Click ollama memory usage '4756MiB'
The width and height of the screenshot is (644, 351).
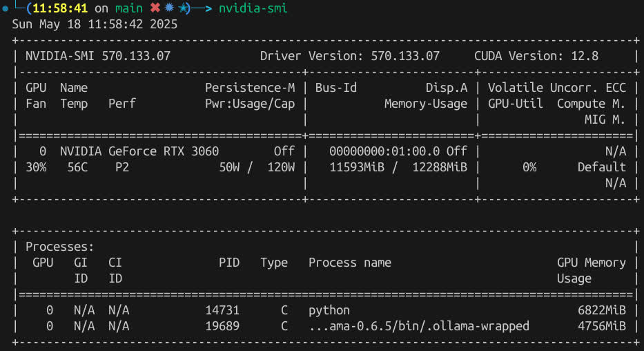click(x=602, y=326)
